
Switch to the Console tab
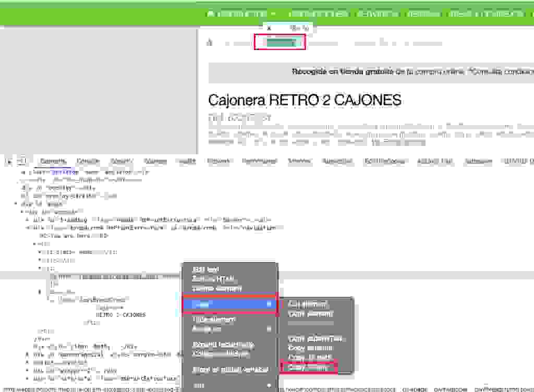(x=88, y=161)
